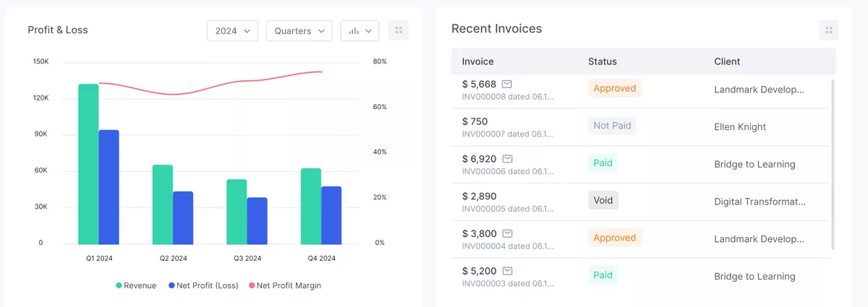Screen dimensions: 868x307
Task: Click the mail icon beside $ 5,668
Action: tap(508, 84)
